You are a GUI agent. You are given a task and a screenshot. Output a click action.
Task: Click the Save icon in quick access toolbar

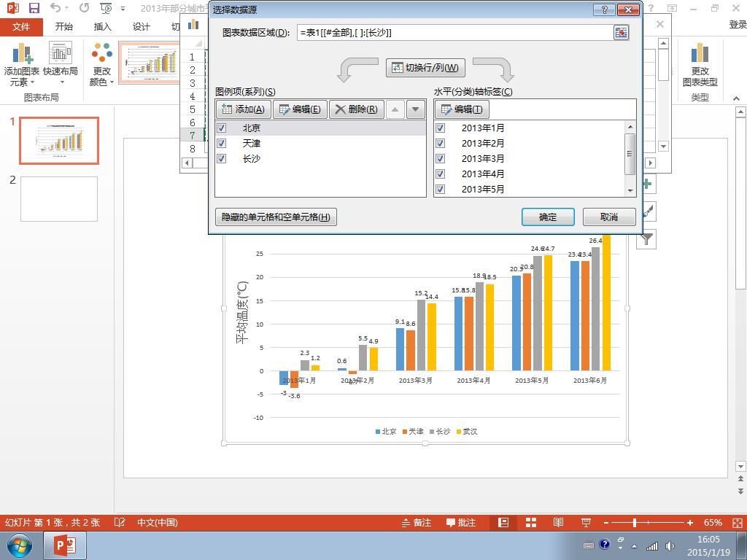pyautogui.click(x=34, y=8)
